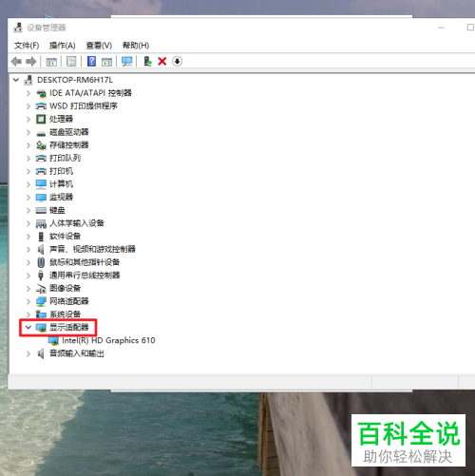Expand the 处理器 category

[28, 119]
